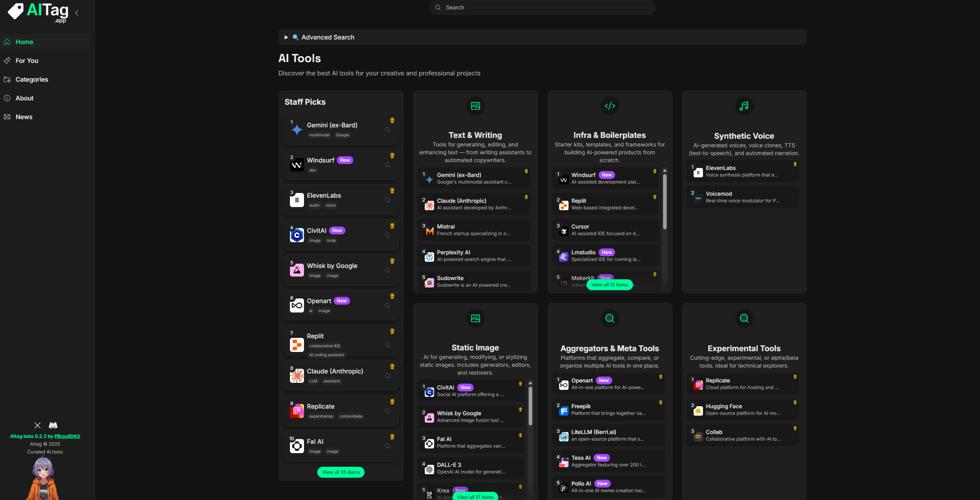Open Gemini (ex-Bard) in Text & Writing list
This screenshot has width=980, height=500.
(x=474, y=179)
